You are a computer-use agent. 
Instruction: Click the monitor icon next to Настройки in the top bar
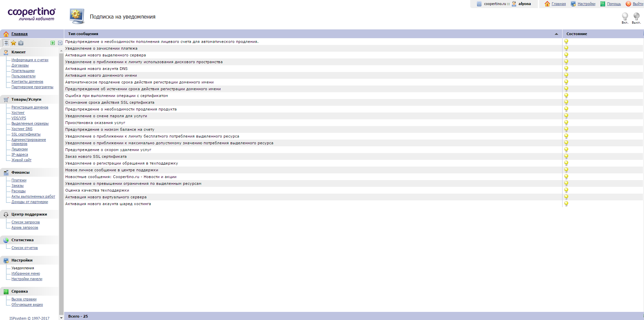click(x=573, y=4)
